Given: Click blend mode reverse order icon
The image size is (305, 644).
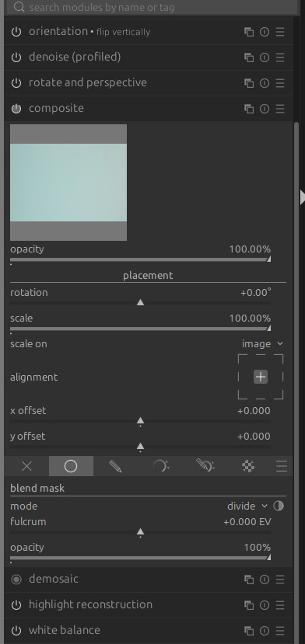Looking at the screenshot, I should 279,506.
